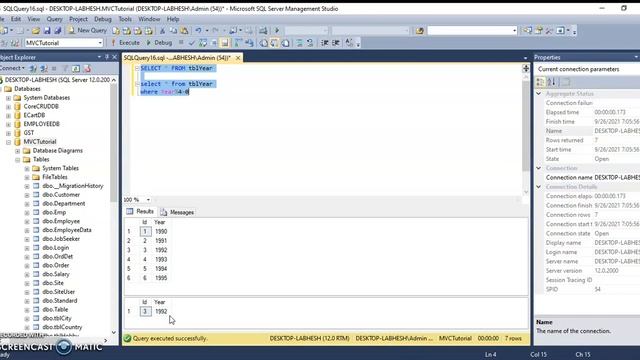Click the Execute query button
640x360 pixels.
coord(126,42)
